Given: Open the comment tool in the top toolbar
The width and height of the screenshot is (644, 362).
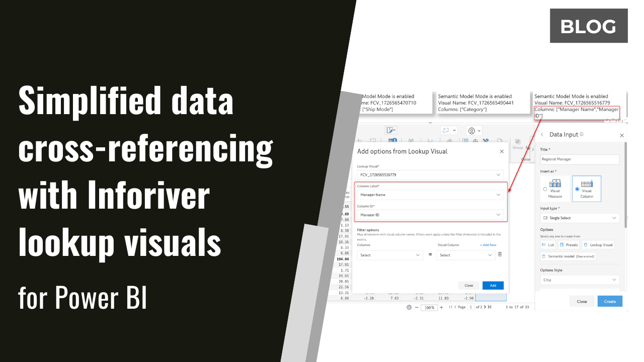Looking at the screenshot, I should 445,130.
